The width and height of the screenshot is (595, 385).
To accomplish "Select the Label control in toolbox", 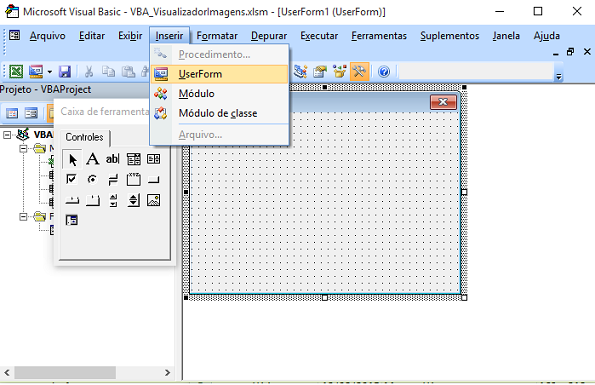I will pyautogui.click(x=92, y=159).
